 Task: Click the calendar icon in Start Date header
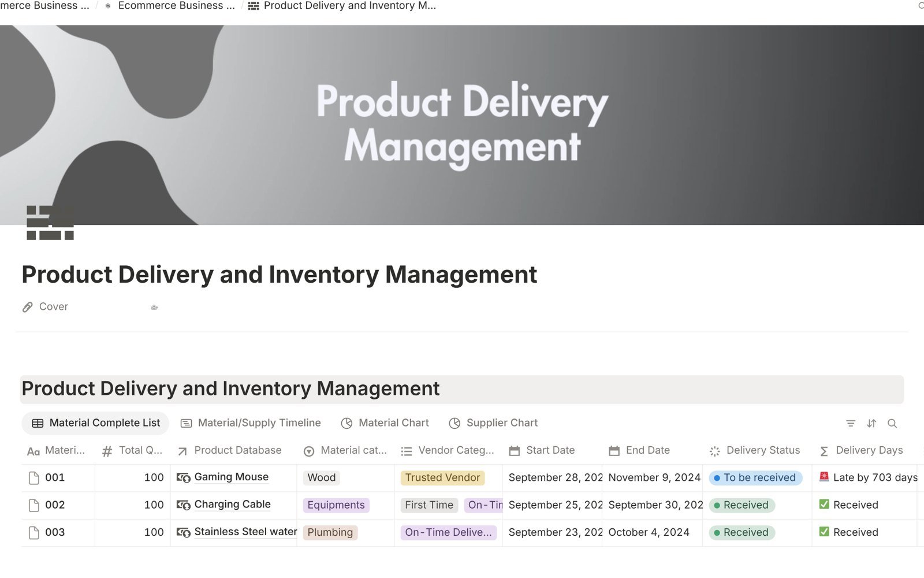pyautogui.click(x=514, y=451)
